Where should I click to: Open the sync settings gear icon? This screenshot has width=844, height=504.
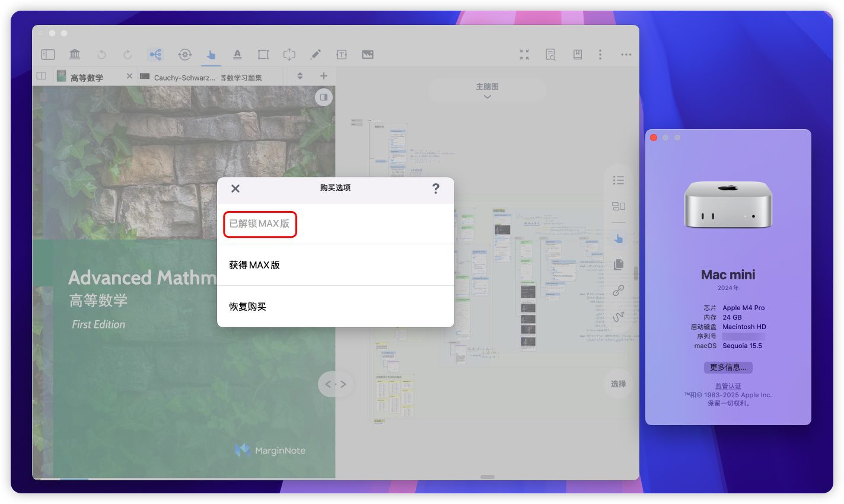pyautogui.click(x=185, y=55)
